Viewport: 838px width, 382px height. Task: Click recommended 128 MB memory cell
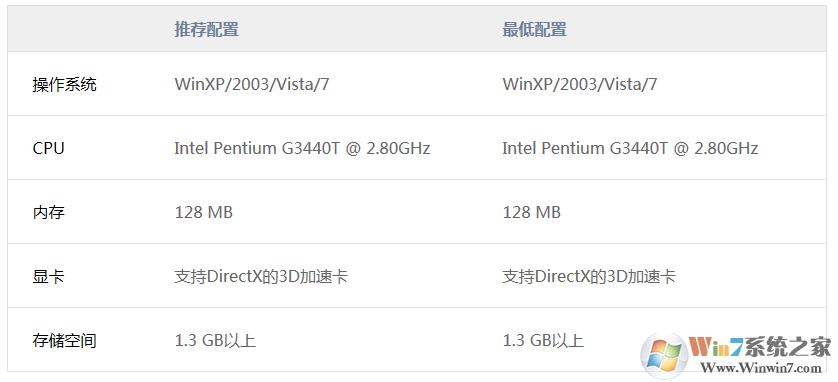204,213
